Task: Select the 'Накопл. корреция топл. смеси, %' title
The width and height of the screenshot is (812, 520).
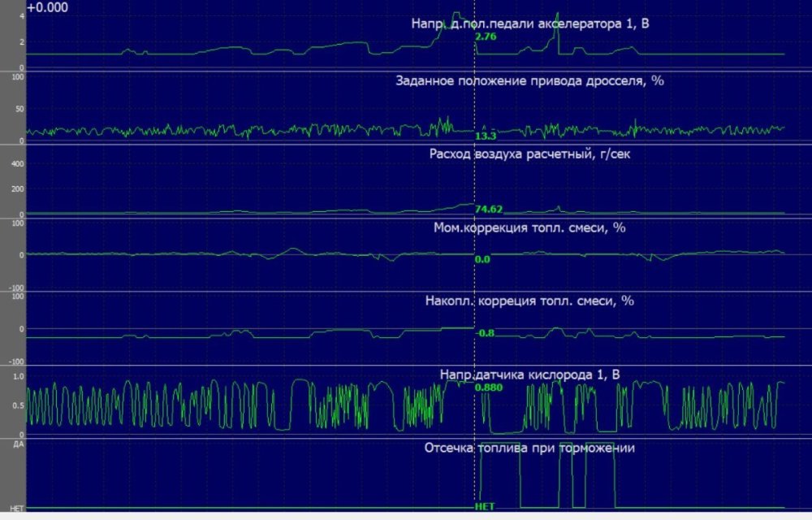Action: (529, 301)
